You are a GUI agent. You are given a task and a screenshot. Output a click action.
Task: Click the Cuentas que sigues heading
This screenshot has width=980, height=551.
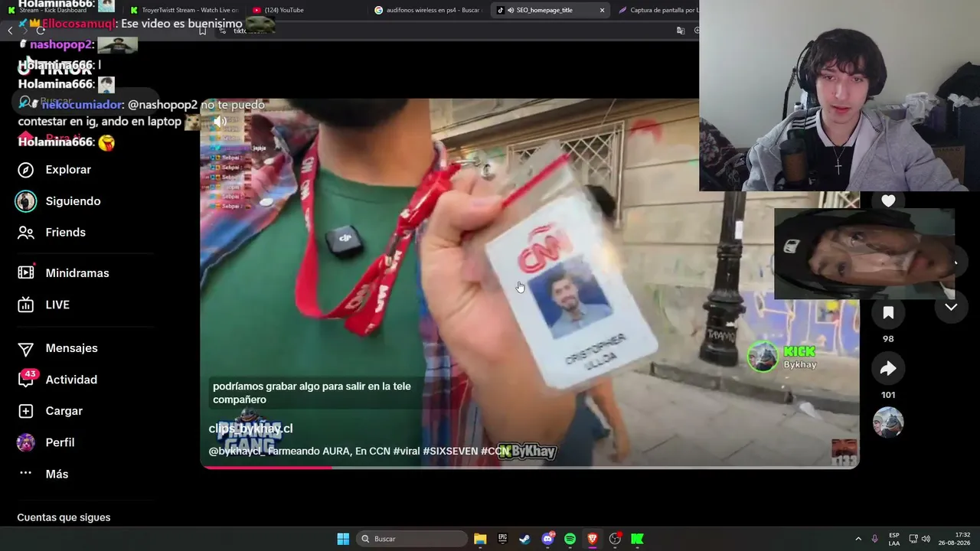click(x=64, y=517)
